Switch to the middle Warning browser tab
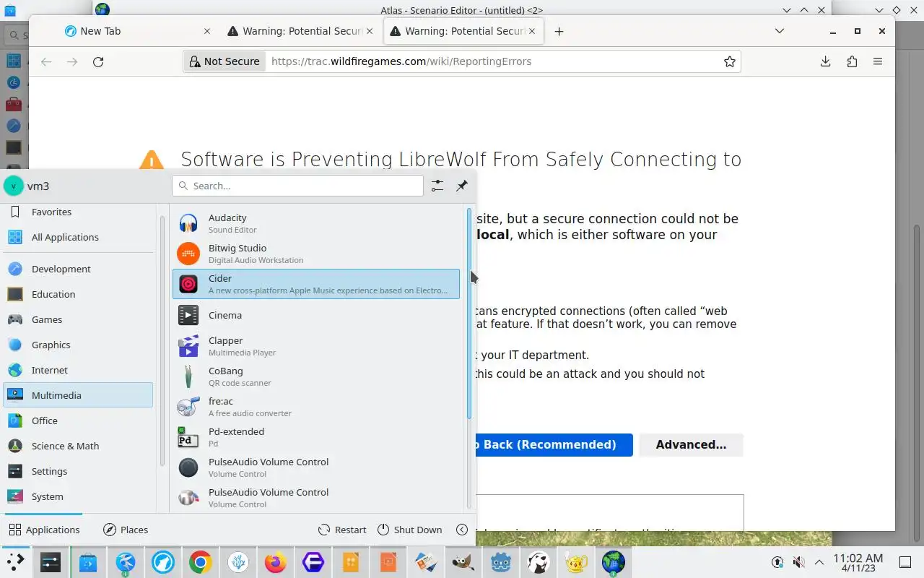Image resolution: width=924 pixels, height=578 pixels. tap(300, 31)
